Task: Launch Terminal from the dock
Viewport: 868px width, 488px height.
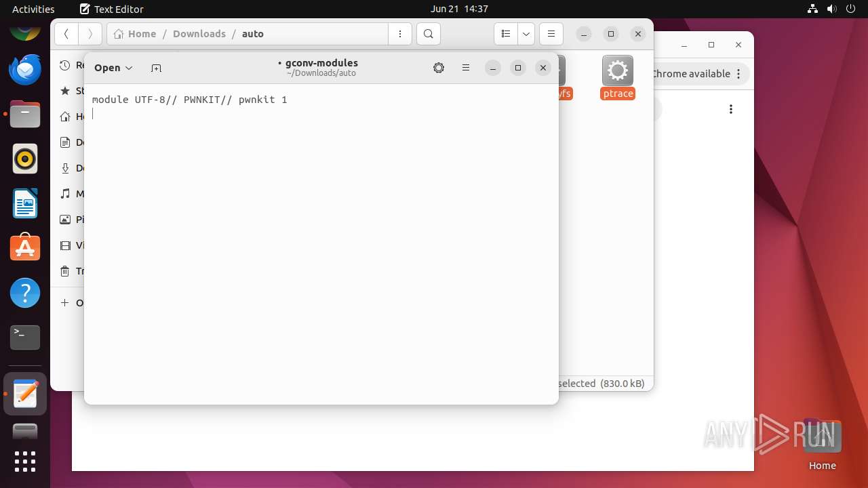Action: pos(25,338)
